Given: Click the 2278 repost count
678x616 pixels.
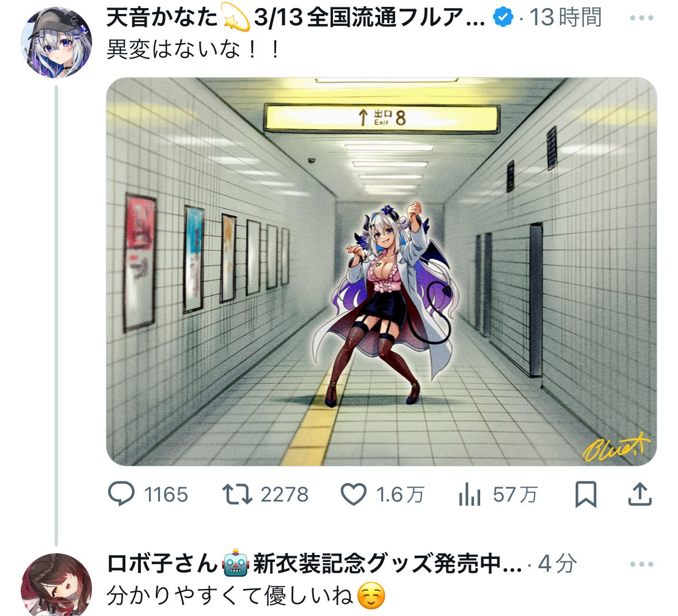Looking at the screenshot, I should pos(285,495).
